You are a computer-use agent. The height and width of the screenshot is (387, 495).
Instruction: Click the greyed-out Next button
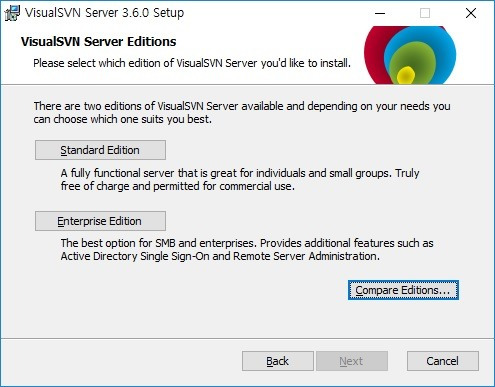click(x=352, y=361)
